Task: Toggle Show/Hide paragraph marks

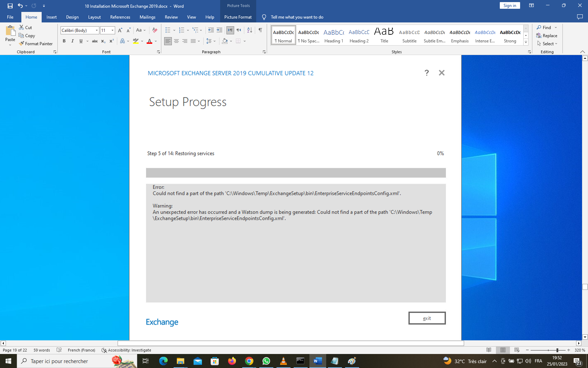Action: (260, 30)
